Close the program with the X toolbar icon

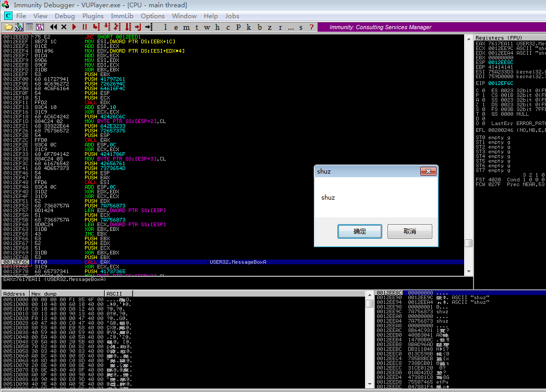coord(64,27)
